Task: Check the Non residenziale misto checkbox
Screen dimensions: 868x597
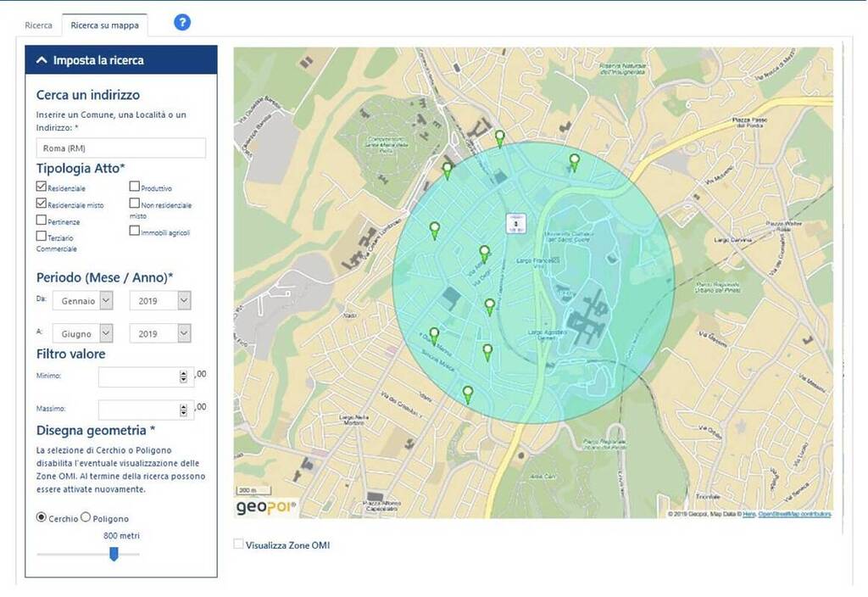Action: 135,203
